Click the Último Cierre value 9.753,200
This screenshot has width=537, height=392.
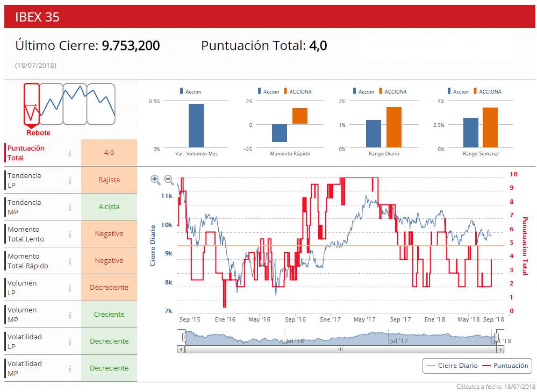point(131,46)
